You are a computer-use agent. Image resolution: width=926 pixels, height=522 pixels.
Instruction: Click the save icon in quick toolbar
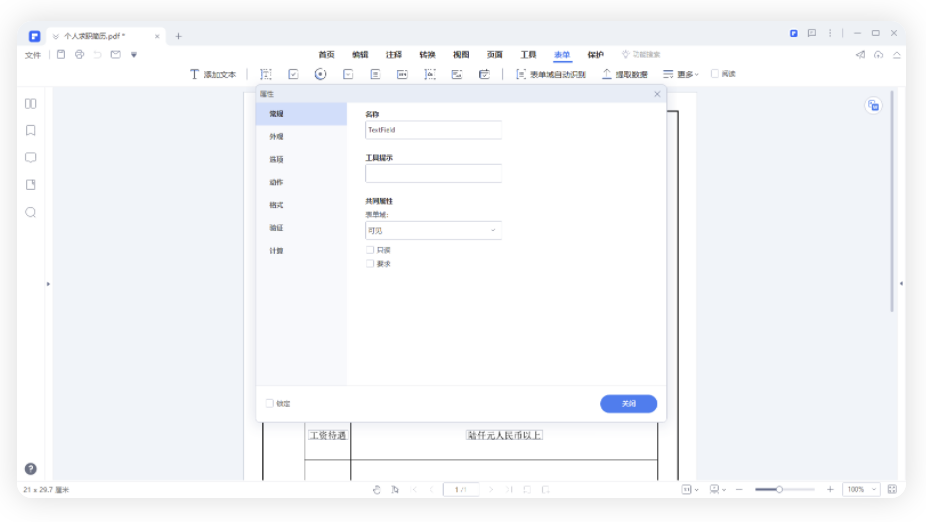click(x=61, y=55)
